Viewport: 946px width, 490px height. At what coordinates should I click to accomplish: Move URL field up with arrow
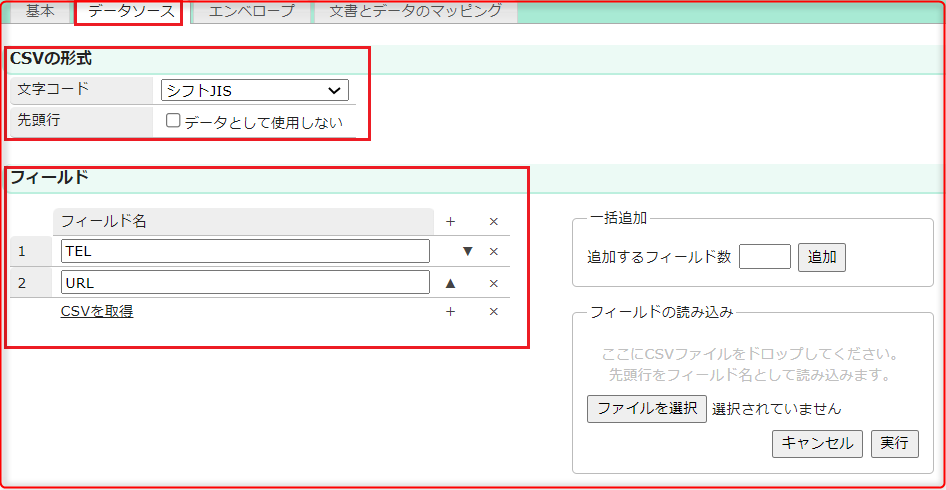pos(450,283)
